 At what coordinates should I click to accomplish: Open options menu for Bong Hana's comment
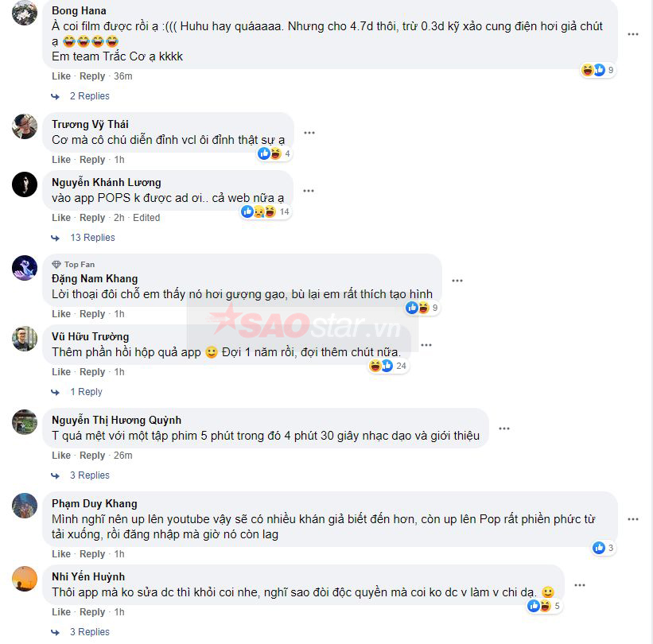click(x=632, y=34)
